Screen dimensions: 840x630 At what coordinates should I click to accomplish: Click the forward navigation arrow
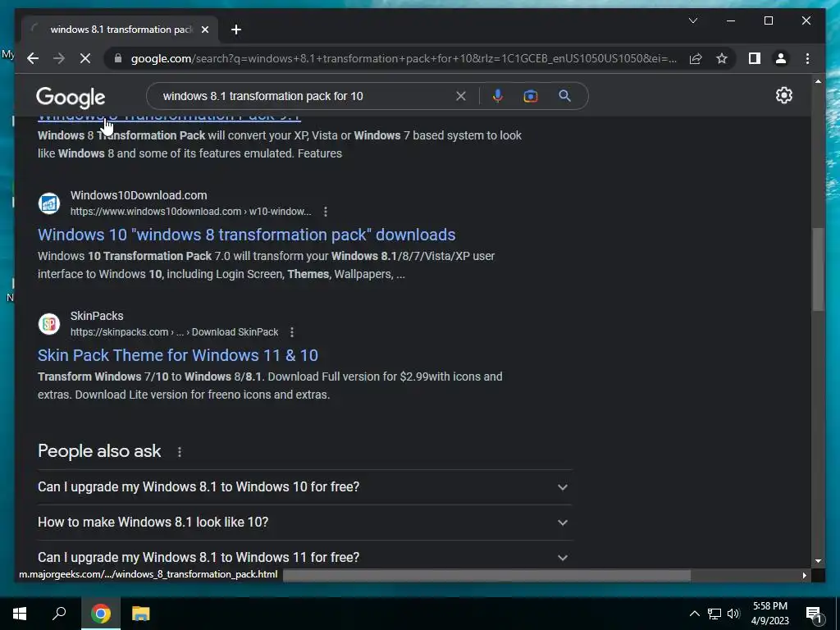[x=59, y=58]
